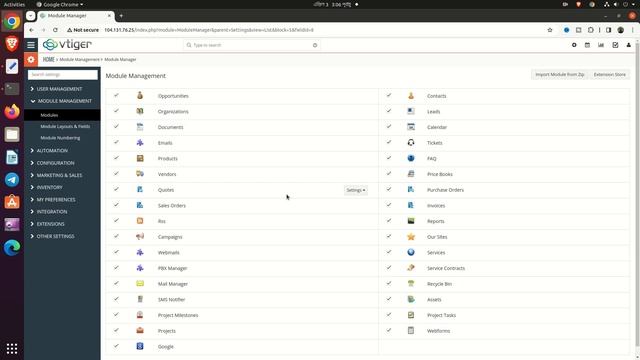Image resolution: width=640 pixels, height=360 pixels.
Task: Open the Opportunities module icon
Action: [140, 96]
